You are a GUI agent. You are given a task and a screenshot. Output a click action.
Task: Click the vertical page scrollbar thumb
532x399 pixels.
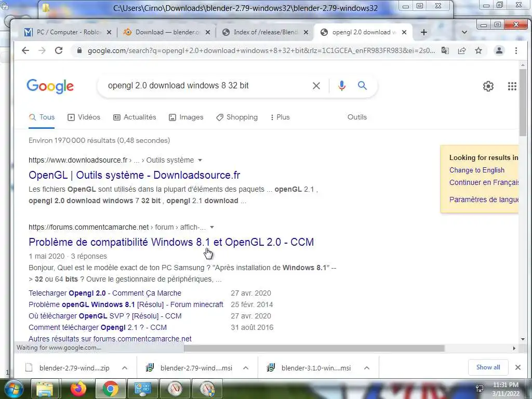click(x=523, y=103)
